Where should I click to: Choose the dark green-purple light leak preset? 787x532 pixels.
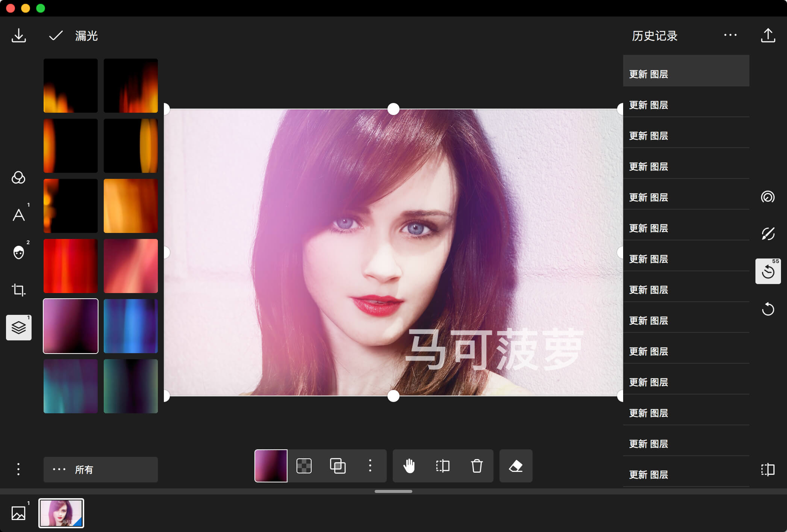(131, 386)
